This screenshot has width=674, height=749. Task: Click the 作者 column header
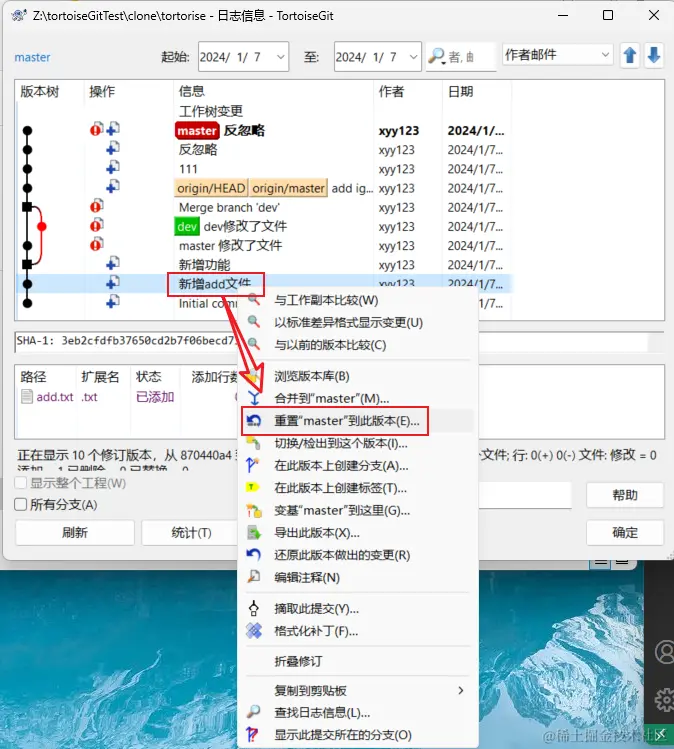(x=408, y=91)
